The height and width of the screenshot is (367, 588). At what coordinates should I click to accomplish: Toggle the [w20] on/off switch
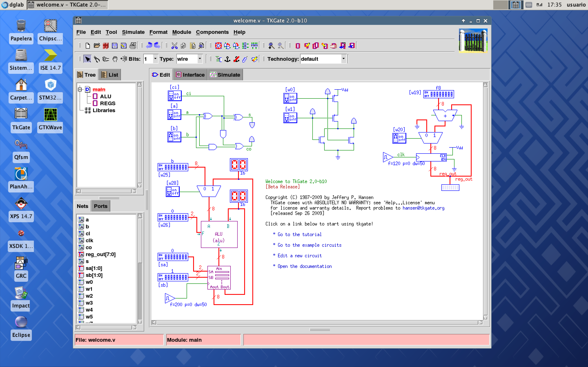[399, 138]
